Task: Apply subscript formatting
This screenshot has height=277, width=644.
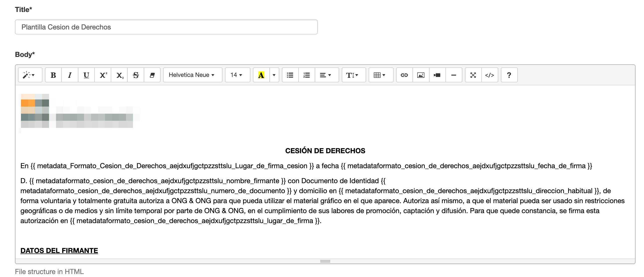Action: coord(119,75)
